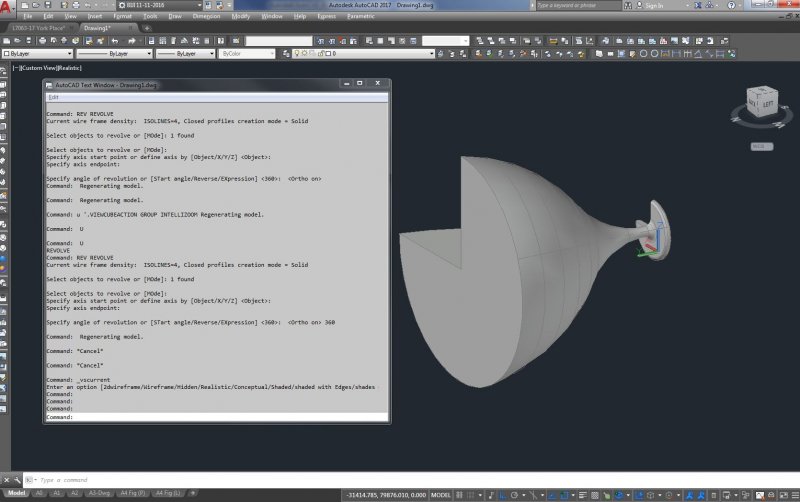Viewport: 800px width, 502px height.
Task: Click the ViewCube in the drawing area
Action: click(x=759, y=103)
